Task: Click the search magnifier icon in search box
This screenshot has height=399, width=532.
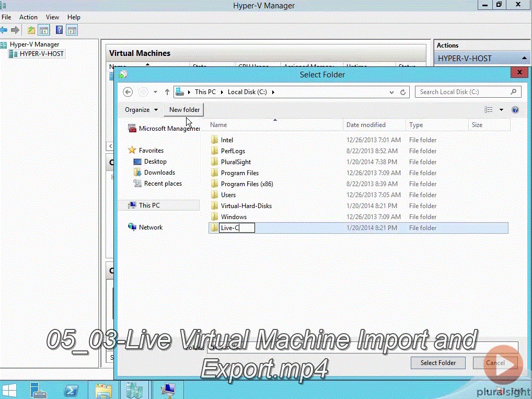Action: point(514,92)
